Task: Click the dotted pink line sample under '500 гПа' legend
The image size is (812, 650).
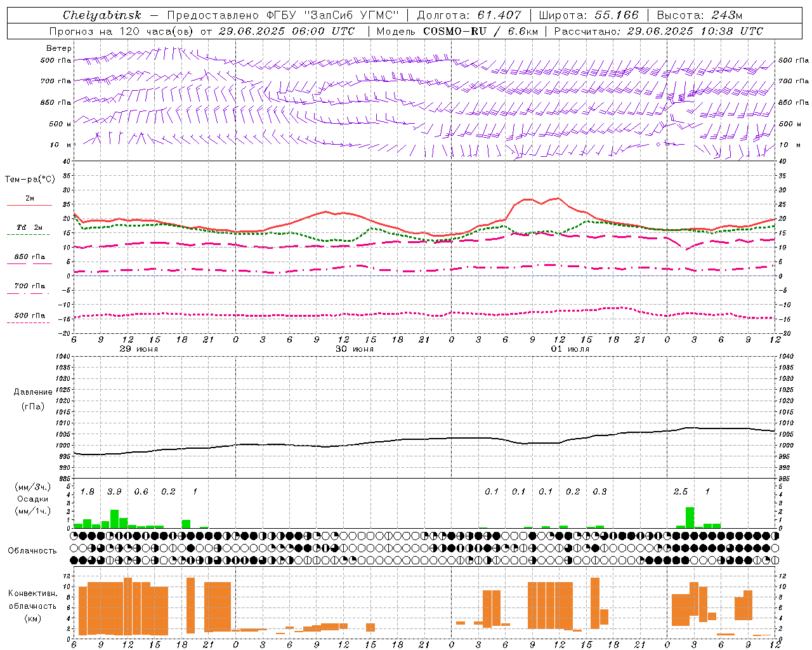Action: 28,322
